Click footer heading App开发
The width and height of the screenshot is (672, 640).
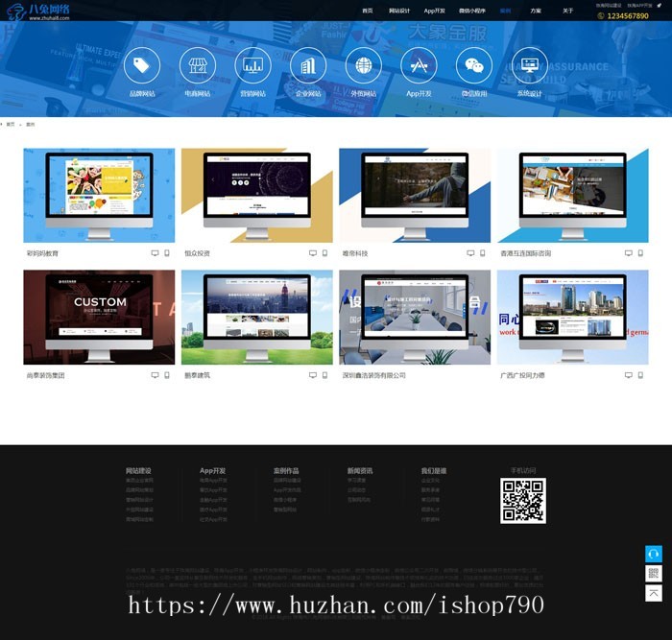coord(212,470)
